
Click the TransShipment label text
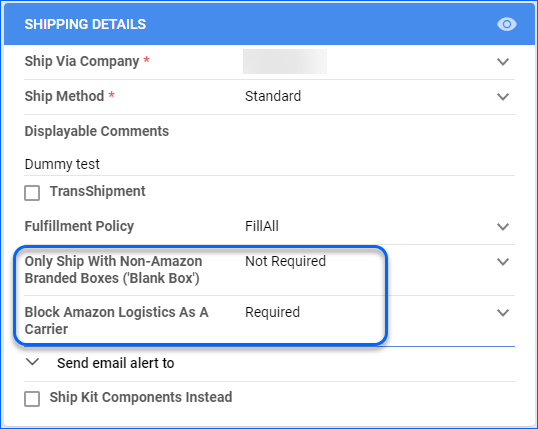coord(97,191)
